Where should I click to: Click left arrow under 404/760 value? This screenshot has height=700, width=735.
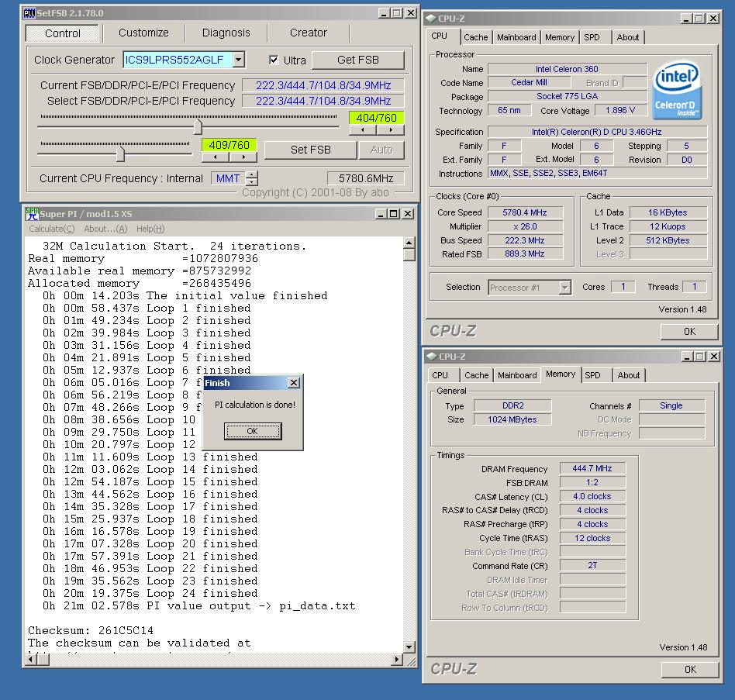click(362, 130)
